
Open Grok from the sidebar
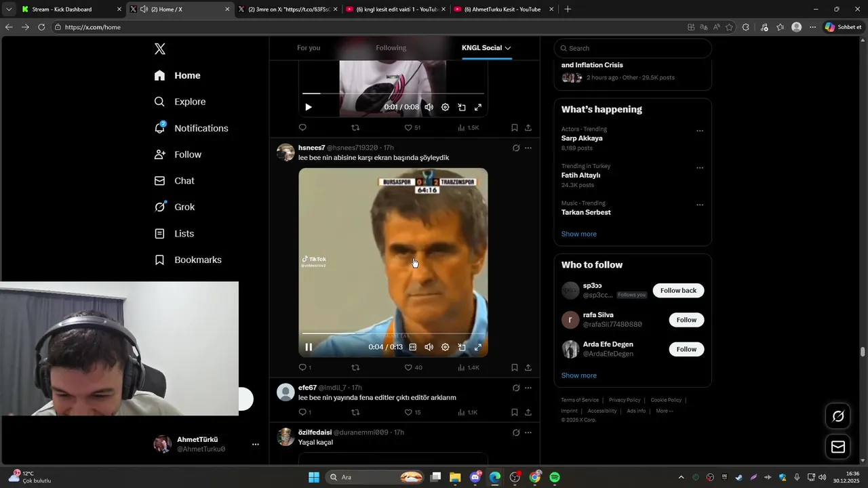(x=174, y=207)
